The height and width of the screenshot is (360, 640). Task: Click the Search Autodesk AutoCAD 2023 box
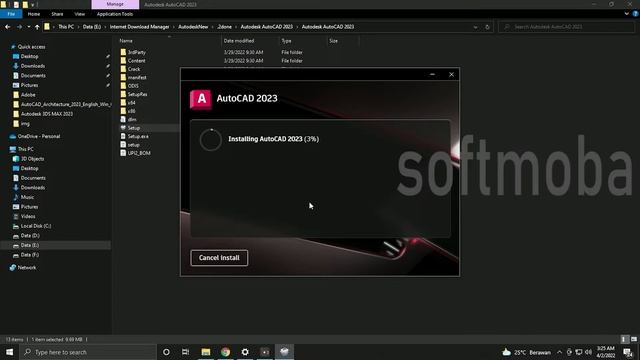[567, 27]
